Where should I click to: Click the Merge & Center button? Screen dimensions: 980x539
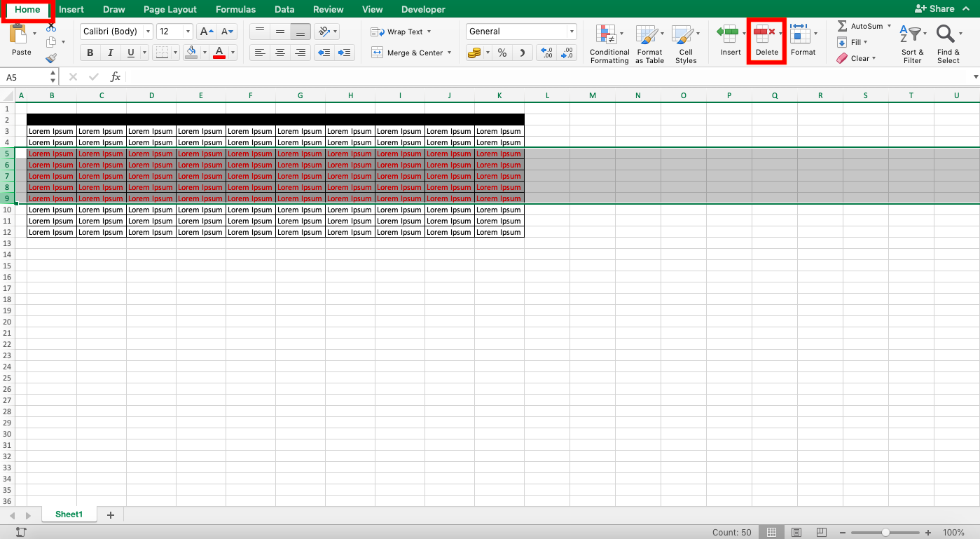pos(410,53)
